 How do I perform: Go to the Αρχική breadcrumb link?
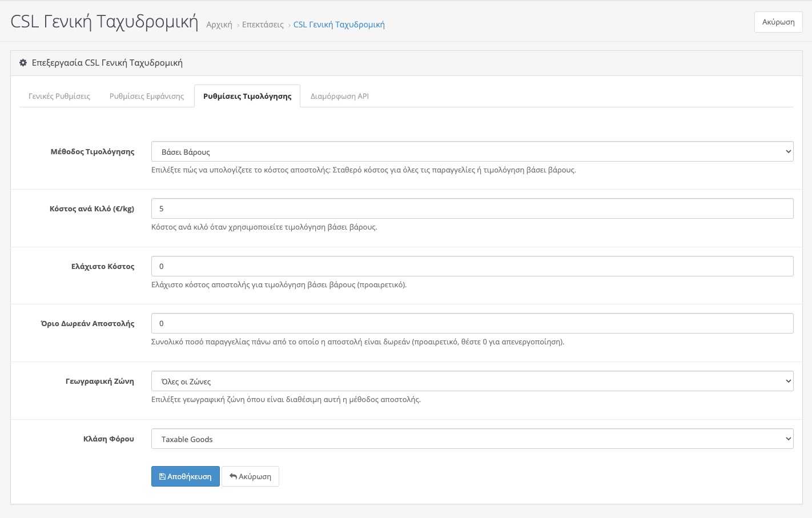coord(219,25)
